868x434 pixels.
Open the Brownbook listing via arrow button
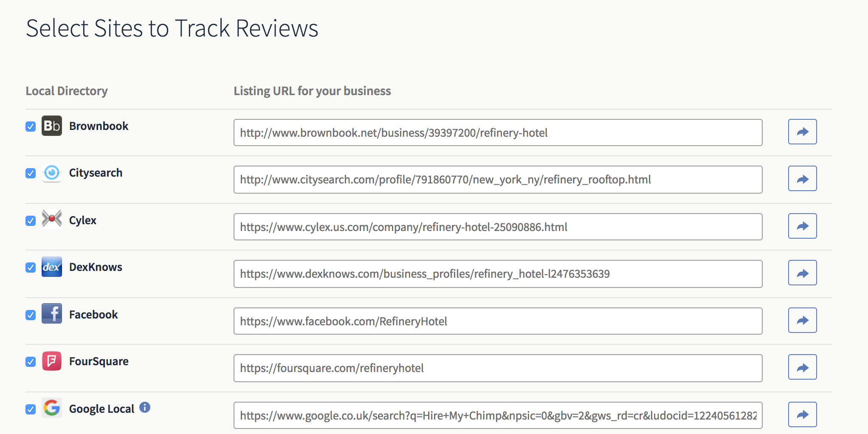(x=802, y=132)
